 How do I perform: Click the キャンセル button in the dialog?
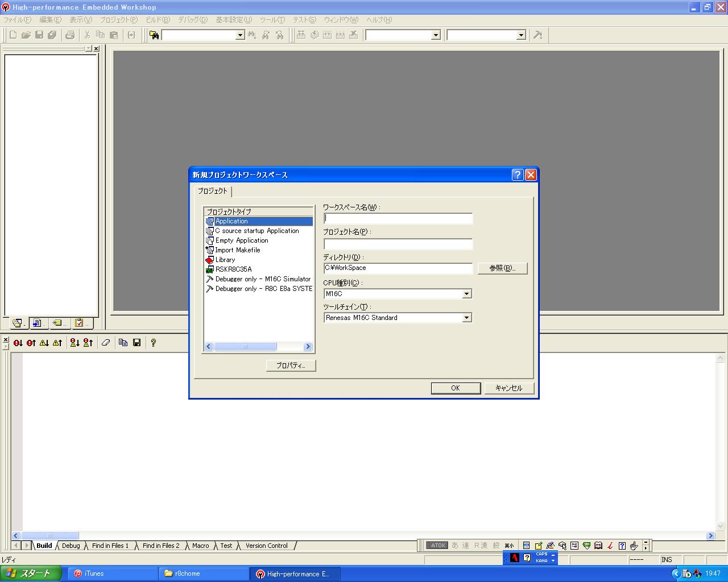coord(508,388)
